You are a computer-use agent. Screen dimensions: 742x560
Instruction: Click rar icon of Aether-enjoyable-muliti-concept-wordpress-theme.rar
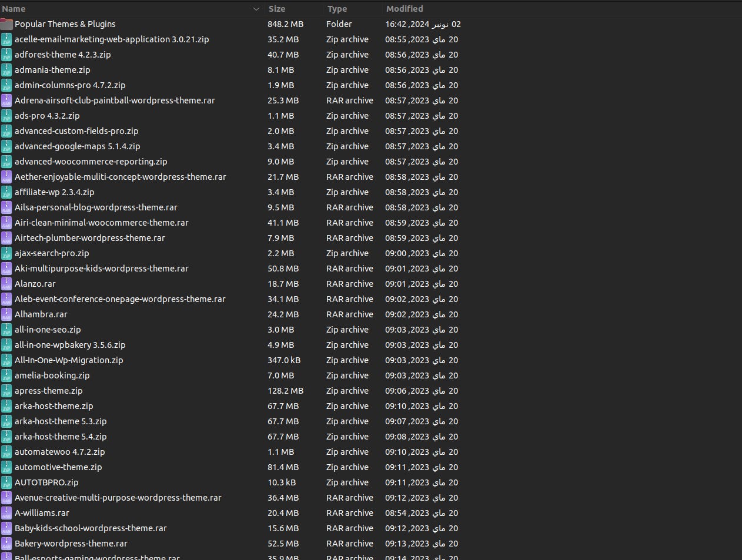click(6, 177)
